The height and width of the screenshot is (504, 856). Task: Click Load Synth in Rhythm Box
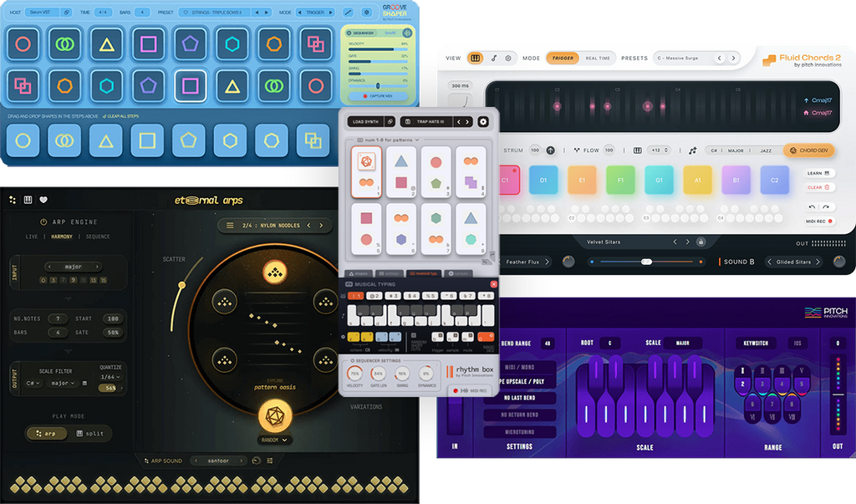pos(366,122)
